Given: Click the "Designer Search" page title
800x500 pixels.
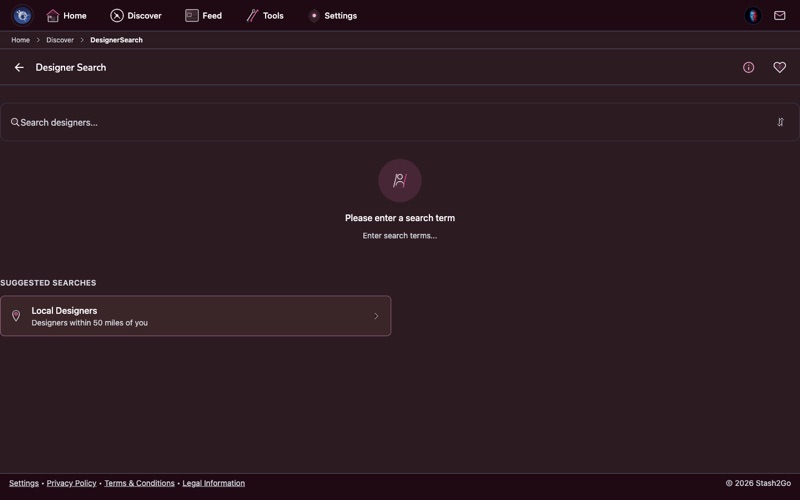Looking at the screenshot, I should click(71, 67).
